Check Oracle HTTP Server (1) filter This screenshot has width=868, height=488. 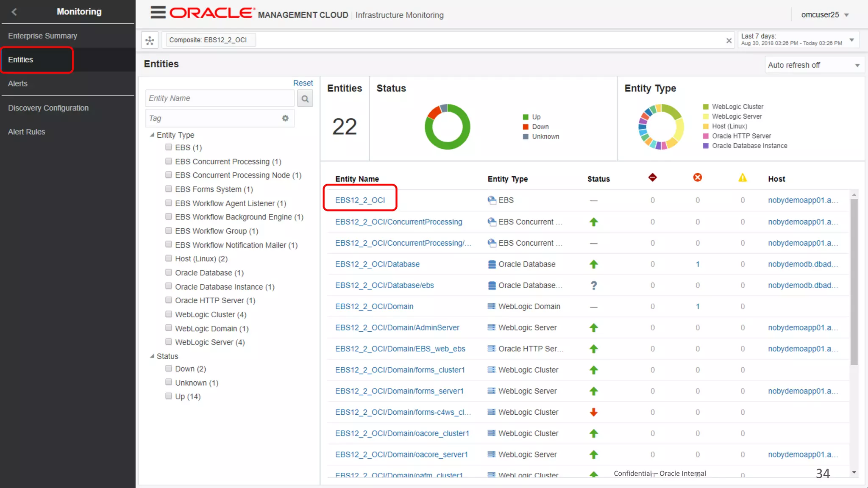point(169,299)
